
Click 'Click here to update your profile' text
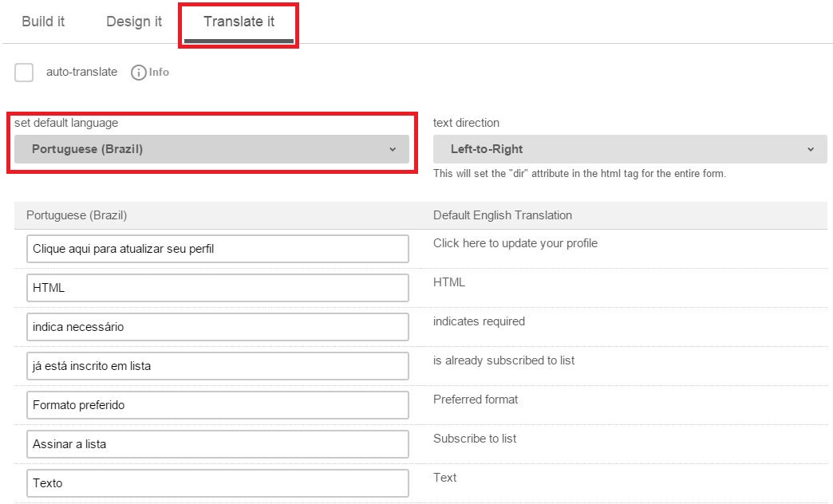pyautogui.click(x=515, y=243)
